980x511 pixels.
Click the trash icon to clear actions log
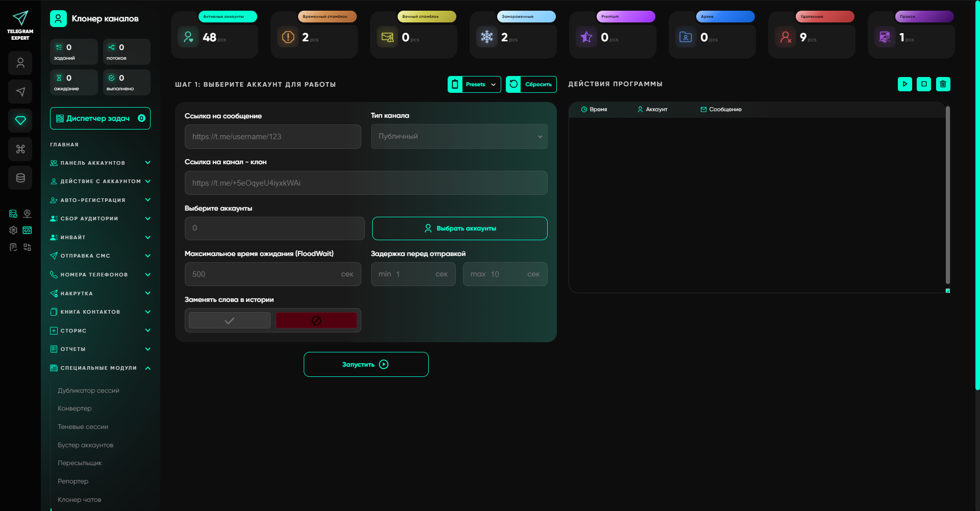click(x=943, y=84)
